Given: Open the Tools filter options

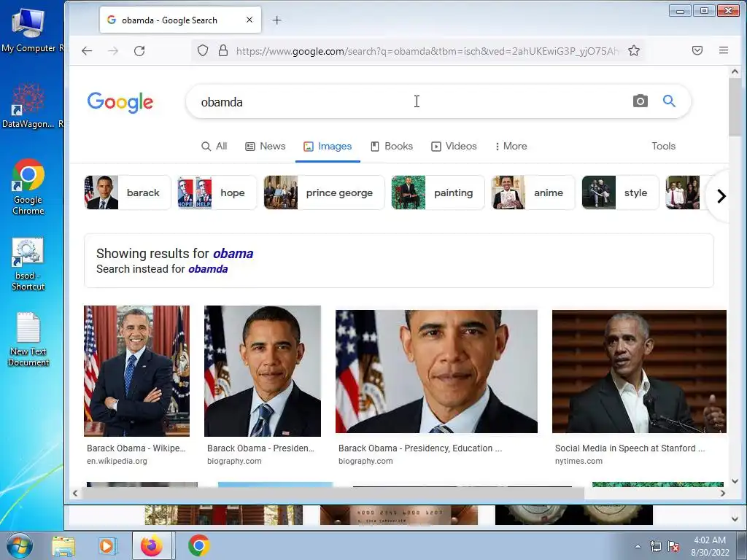Looking at the screenshot, I should (x=663, y=146).
